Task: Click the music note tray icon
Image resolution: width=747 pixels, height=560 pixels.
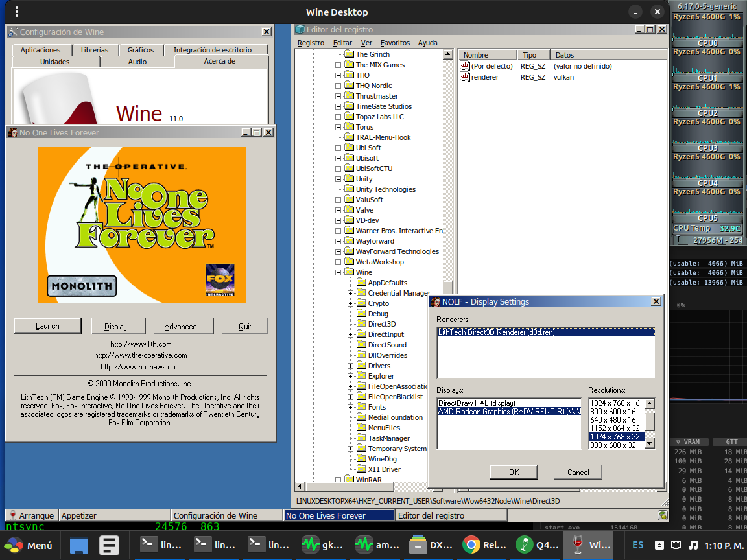Action: pyautogui.click(x=693, y=545)
